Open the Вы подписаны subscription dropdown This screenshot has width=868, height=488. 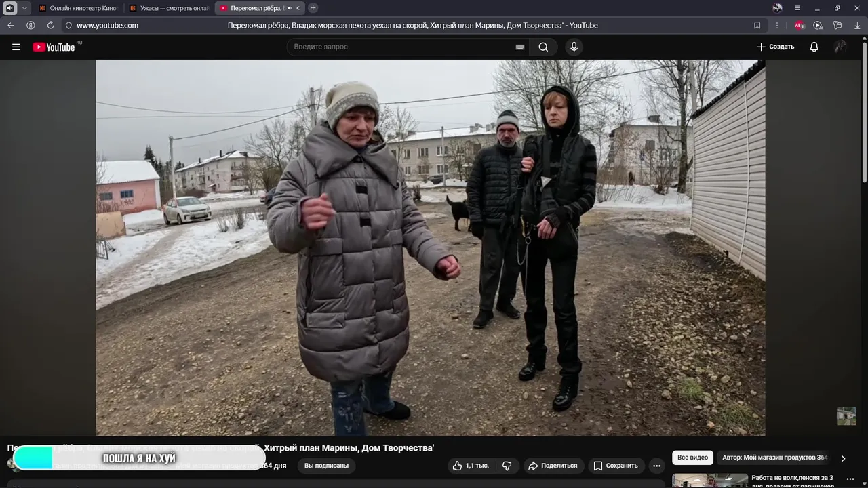coord(326,466)
